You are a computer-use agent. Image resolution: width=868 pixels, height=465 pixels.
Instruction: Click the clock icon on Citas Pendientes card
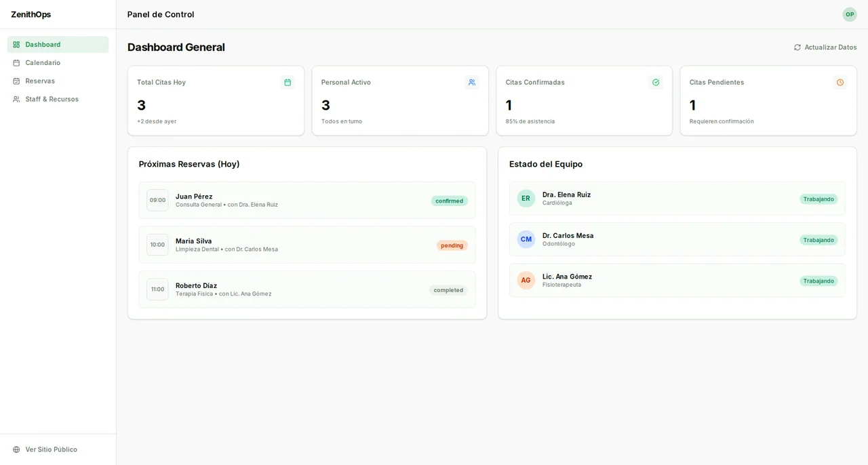(840, 83)
